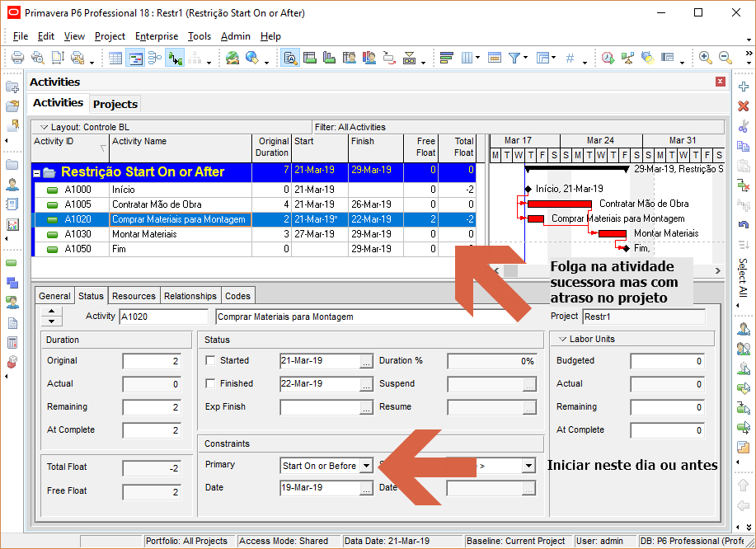Add a new activity with plus icon
Image resolution: width=756 pixels, height=549 pixels.
click(x=744, y=87)
